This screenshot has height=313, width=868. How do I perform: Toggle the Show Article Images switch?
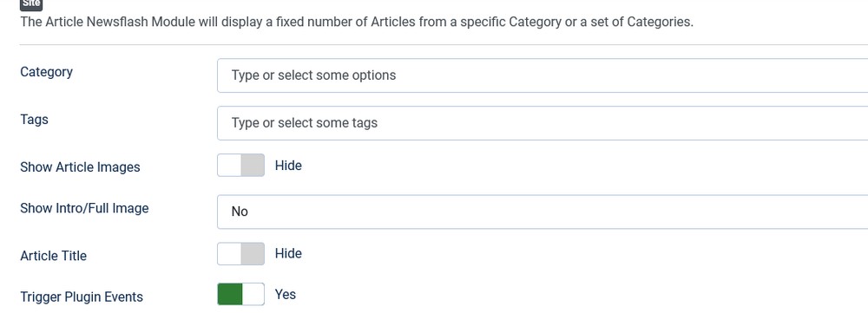point(240,166)
